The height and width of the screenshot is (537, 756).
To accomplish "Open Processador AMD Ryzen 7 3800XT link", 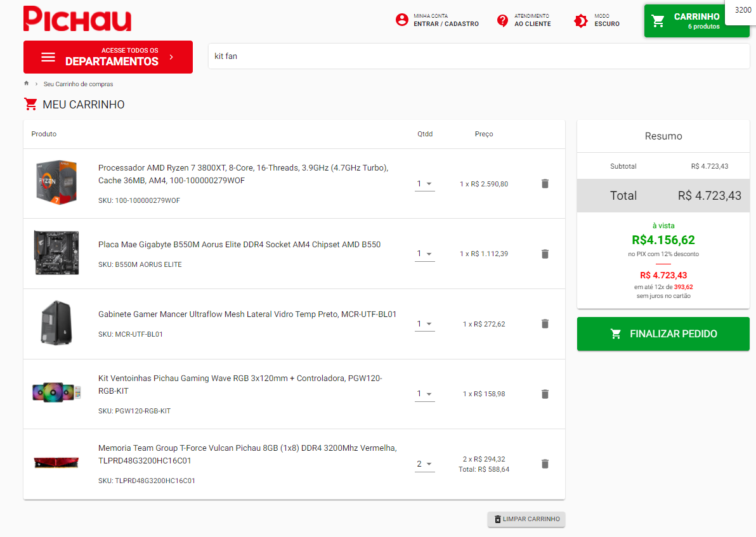I will pyautogui.click(x=243, y=174).
